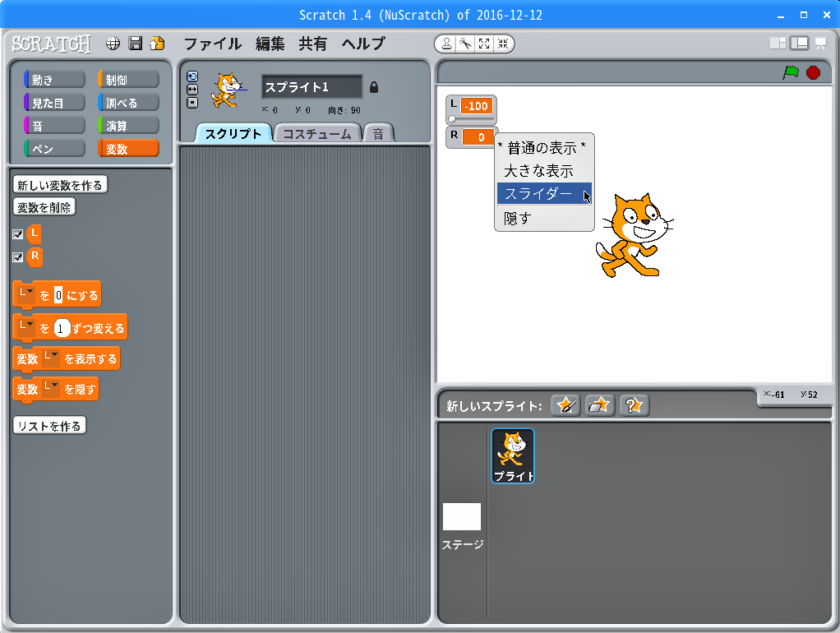Switch to the 音 tab
Image resolution: width=840 pixels, height=633 pixels.
tap(378, 133)
